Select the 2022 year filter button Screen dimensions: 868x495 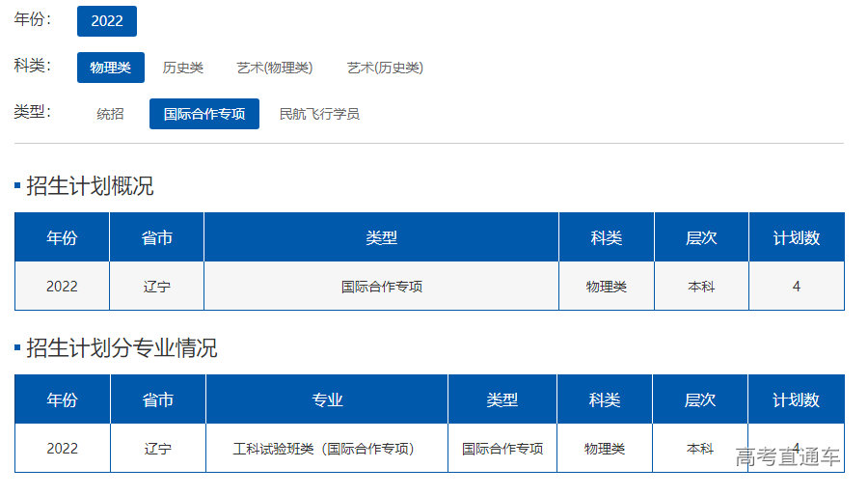tap(107, 21)
